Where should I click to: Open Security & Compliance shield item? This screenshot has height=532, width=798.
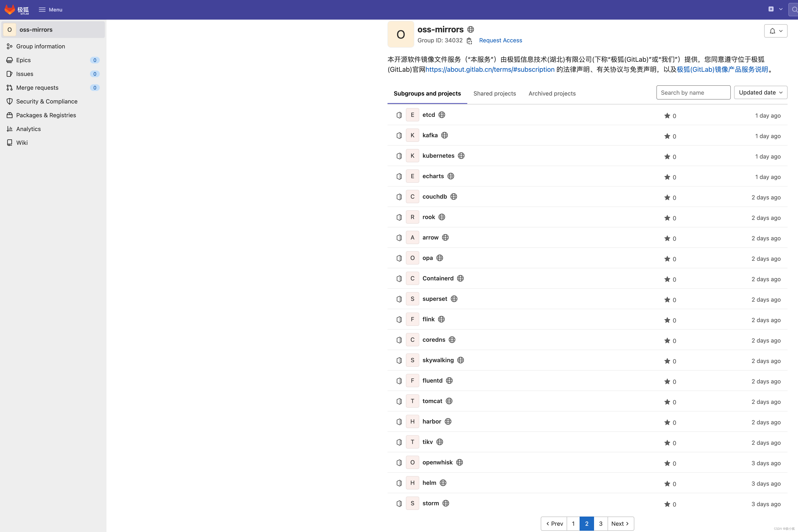(47, 101)
